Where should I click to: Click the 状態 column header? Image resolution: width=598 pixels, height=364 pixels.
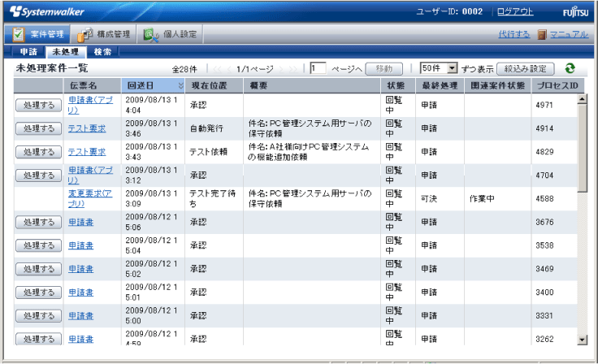(x=398, y=86)
